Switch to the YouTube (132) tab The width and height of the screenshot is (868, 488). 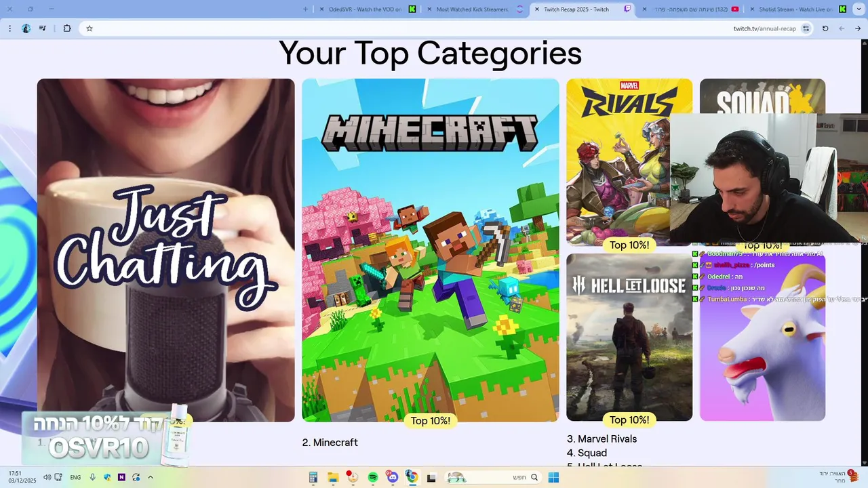690,9
